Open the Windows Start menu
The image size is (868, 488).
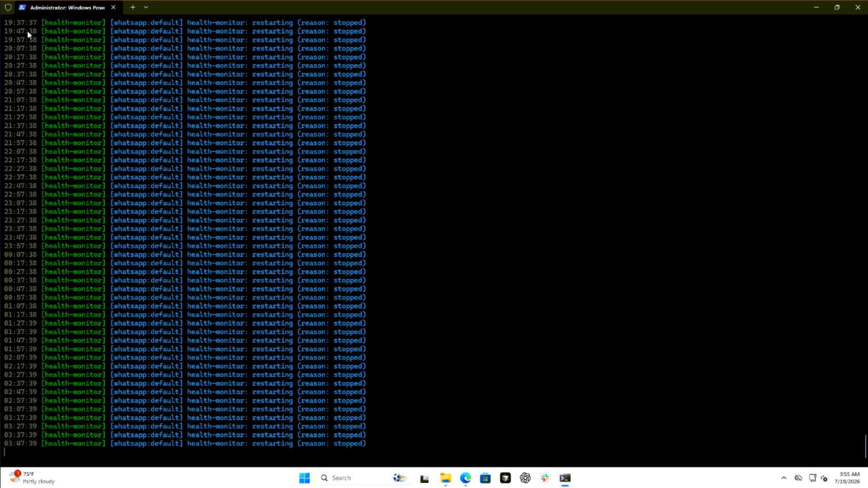304,478
